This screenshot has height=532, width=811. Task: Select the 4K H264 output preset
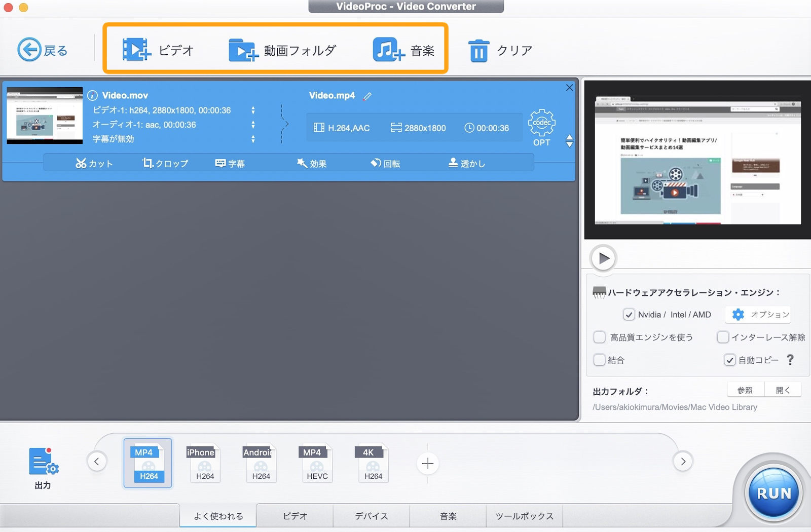tap(373, 463)
